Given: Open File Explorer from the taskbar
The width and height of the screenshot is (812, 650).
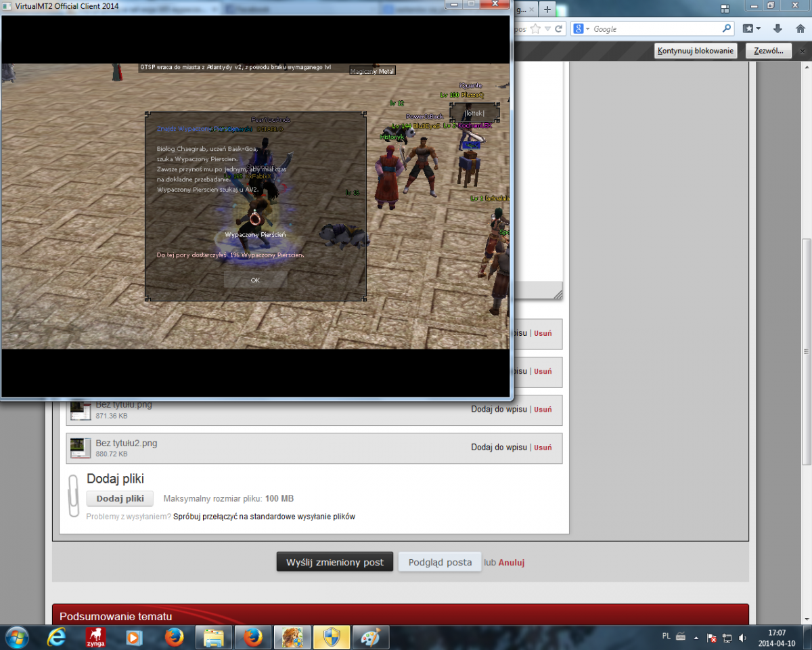Looking at the screenshot, I should tap(214, 637).
